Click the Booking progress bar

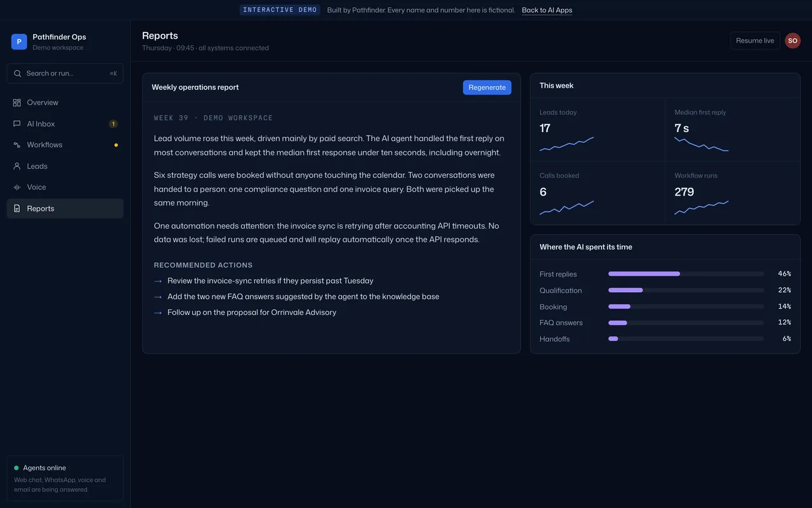coord(686,307)
